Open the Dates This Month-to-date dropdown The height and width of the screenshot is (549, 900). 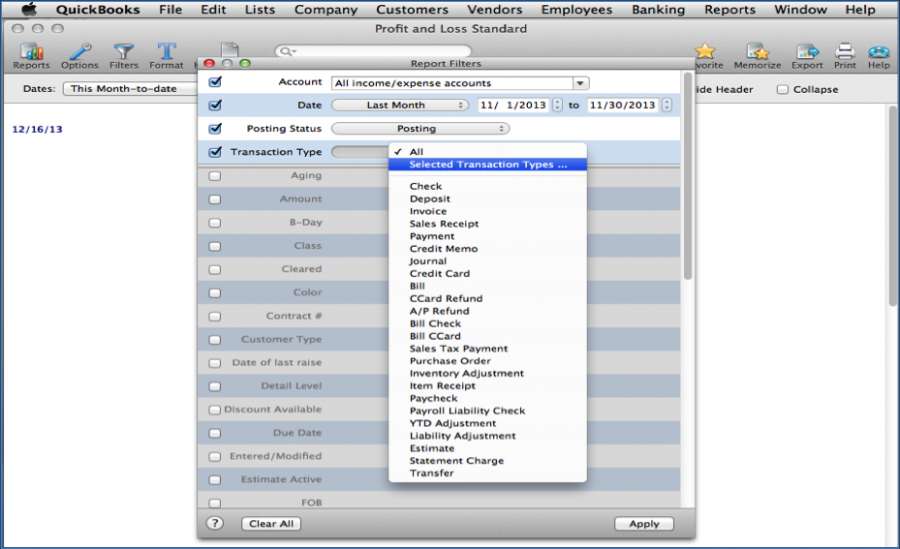click(x=130, y=89)
